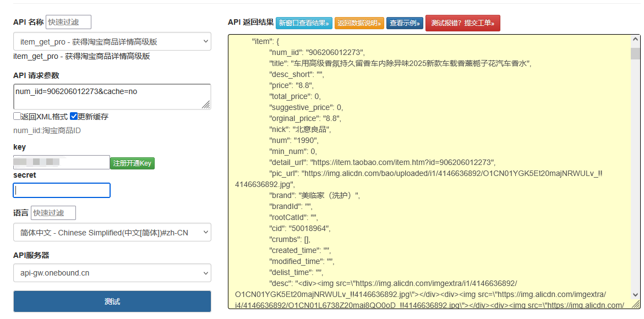644x319 pixels.
Task: Click the "rootCatId" line in results
Action: tap(294, 217)
